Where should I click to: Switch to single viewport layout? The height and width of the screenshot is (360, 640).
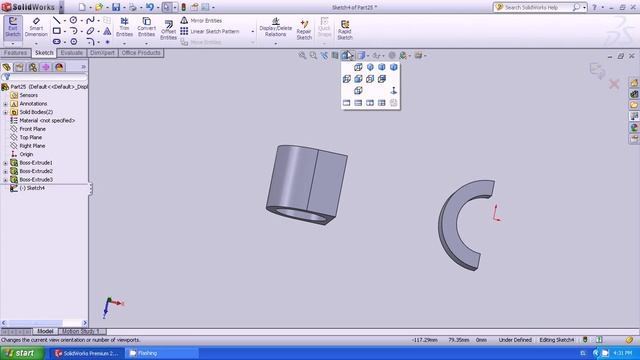pos(347,103)
